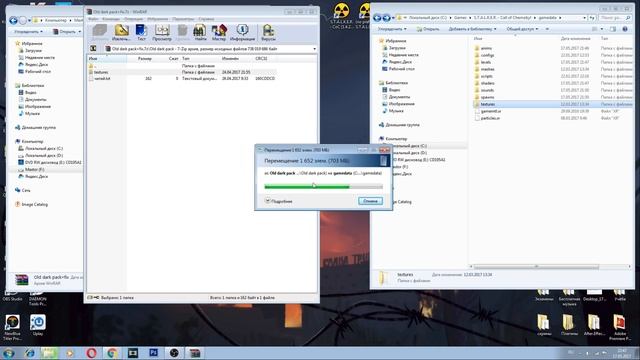Viewport: 640px width, 360px height.
Task: Open Organize (Упорядочить) dropdown in gamedata window
Action: pyautogui.click(x=392, y=29)
